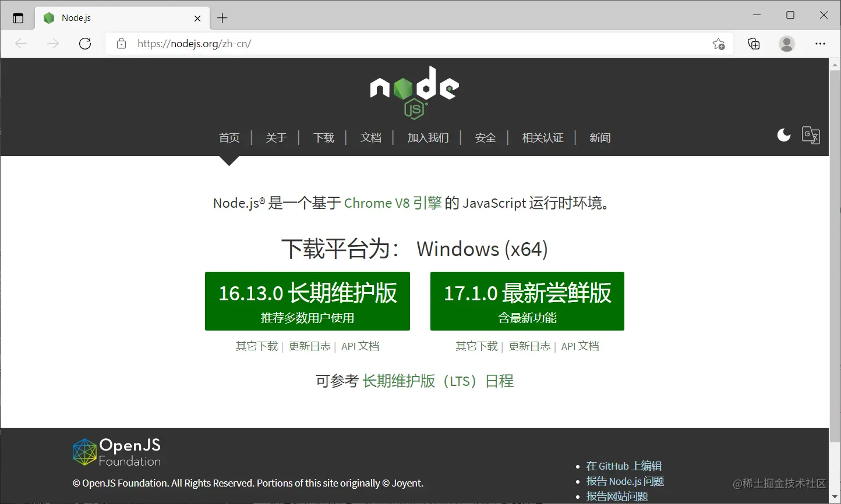The height and width of the screenshot is (504, 841).
Task: Open the 关于 navigation item
Action: coord(276,138)
